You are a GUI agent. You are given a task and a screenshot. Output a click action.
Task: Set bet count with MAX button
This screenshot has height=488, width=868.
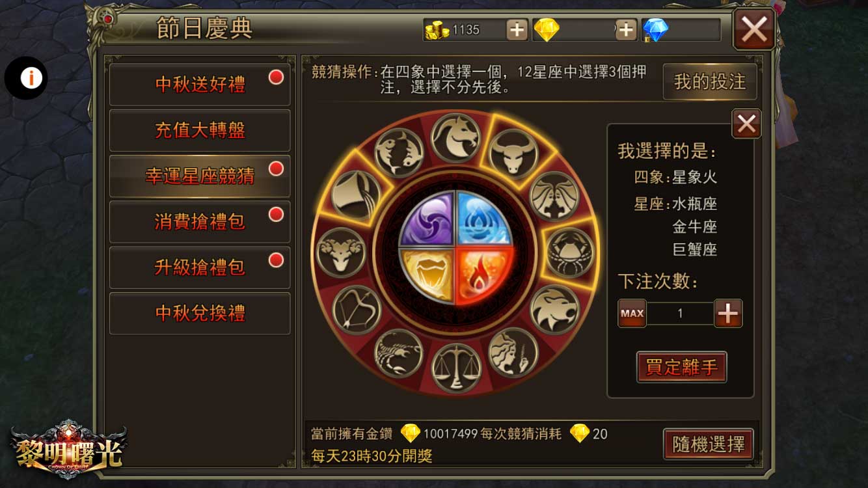[632, 314]
